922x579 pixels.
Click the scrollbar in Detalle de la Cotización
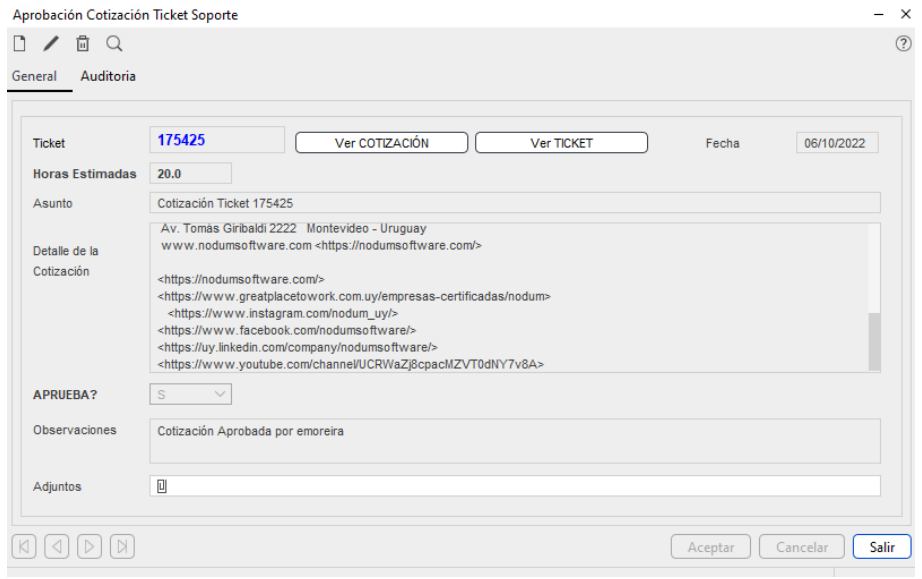pyautogui.click(x=874, y=340)
